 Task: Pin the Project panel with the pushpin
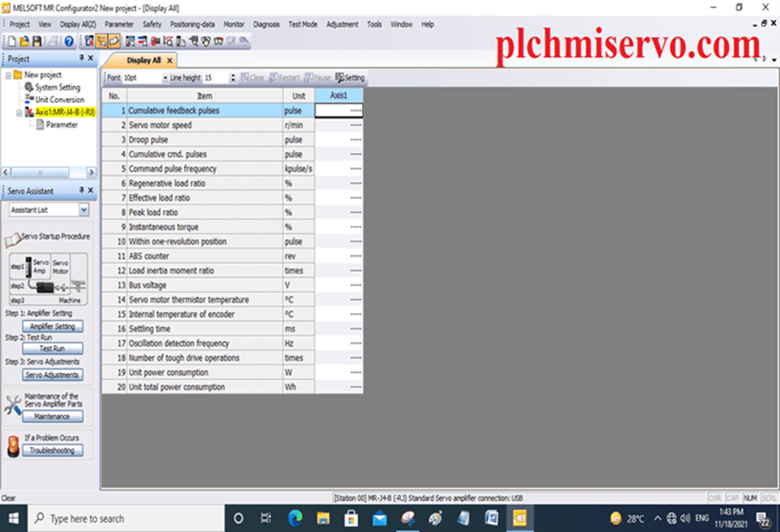pyautogui.click(x=81, y=59)
